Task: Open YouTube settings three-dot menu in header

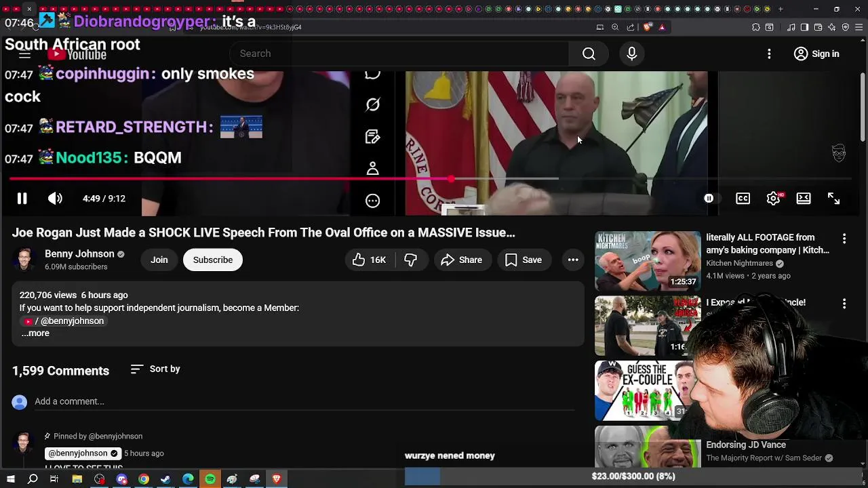Action: point(769,54)
